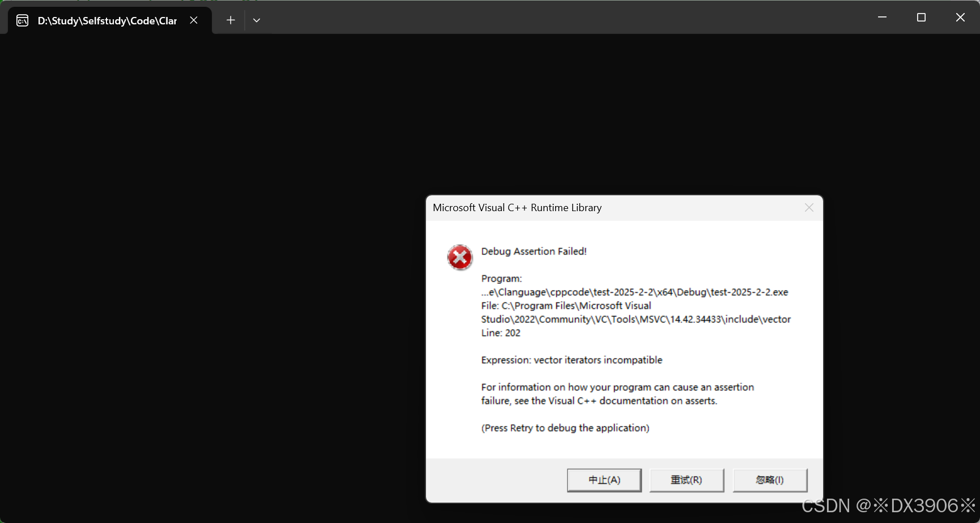Select the D:\Study\Selfstudy\Code terminal tab

coord(110,20)
